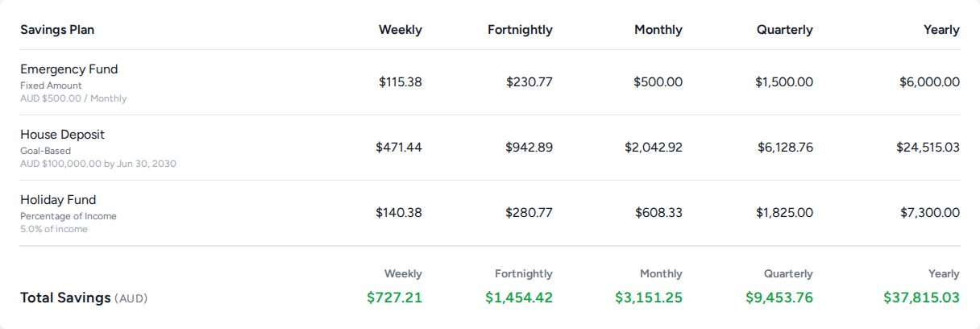The image size is (980, 329).
Task: Select the Emergency Fund plan name
Action: [x=69, y=69]
